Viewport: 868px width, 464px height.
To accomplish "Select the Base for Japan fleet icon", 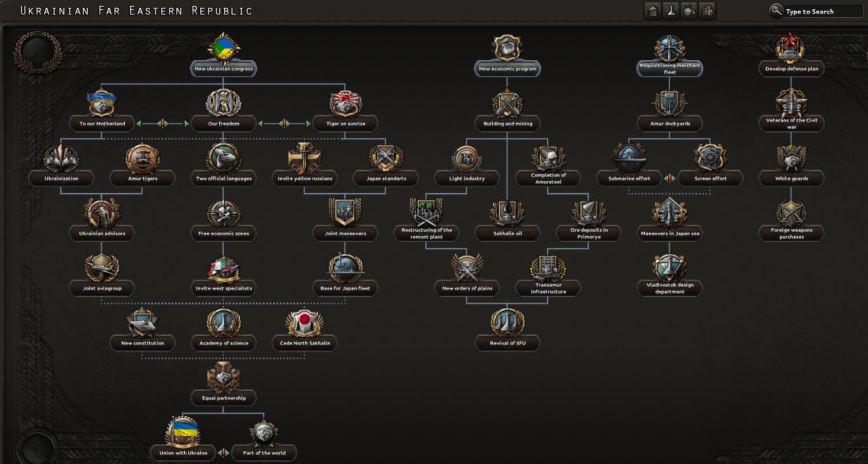I will pos(346,268).
